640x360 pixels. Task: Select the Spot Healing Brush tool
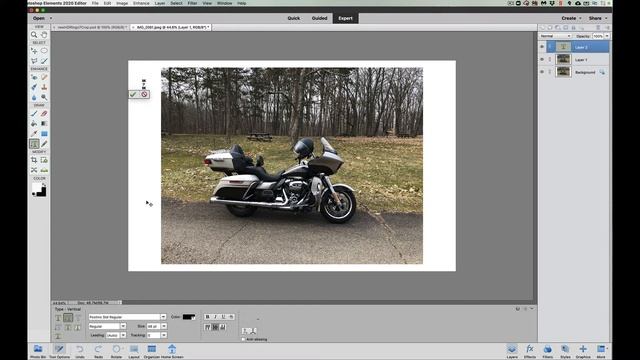(x=44, y=77)
